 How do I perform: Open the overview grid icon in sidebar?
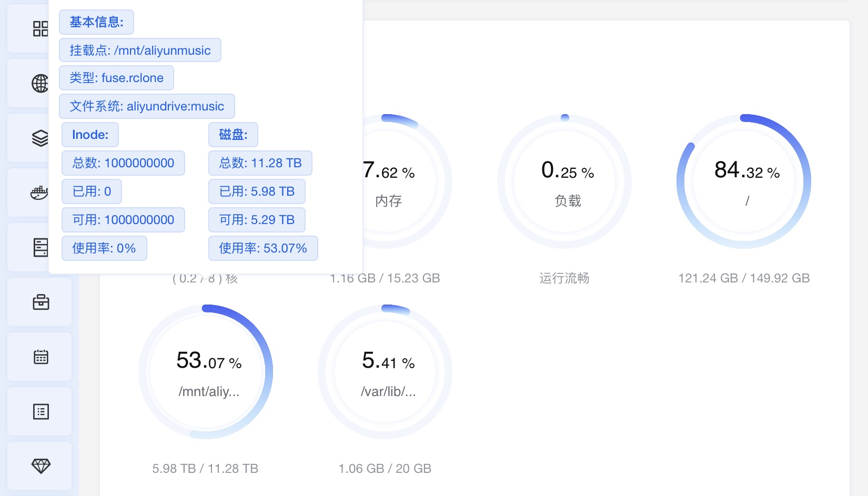pos(40,28)
